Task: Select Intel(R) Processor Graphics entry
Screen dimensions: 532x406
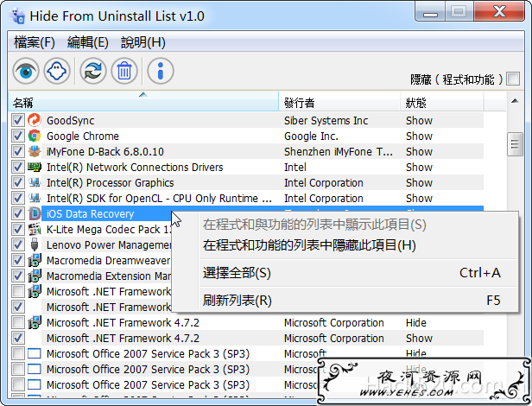Action: click(x=110, y=183)
